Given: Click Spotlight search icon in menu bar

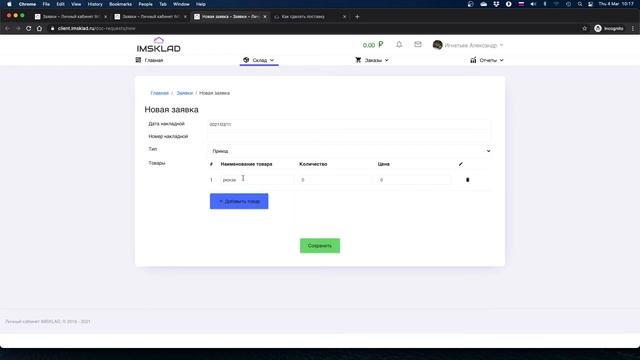Looking at the screenshot, I should point(580,4).
